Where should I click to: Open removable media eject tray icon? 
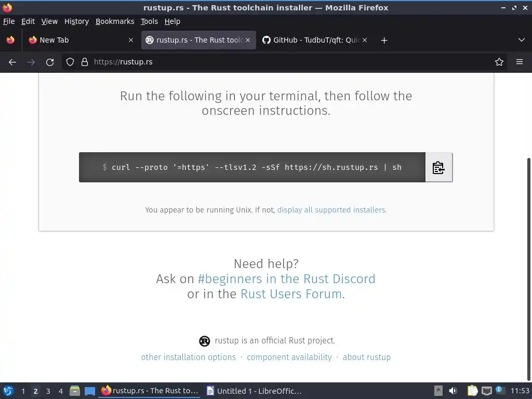[438, 391]
